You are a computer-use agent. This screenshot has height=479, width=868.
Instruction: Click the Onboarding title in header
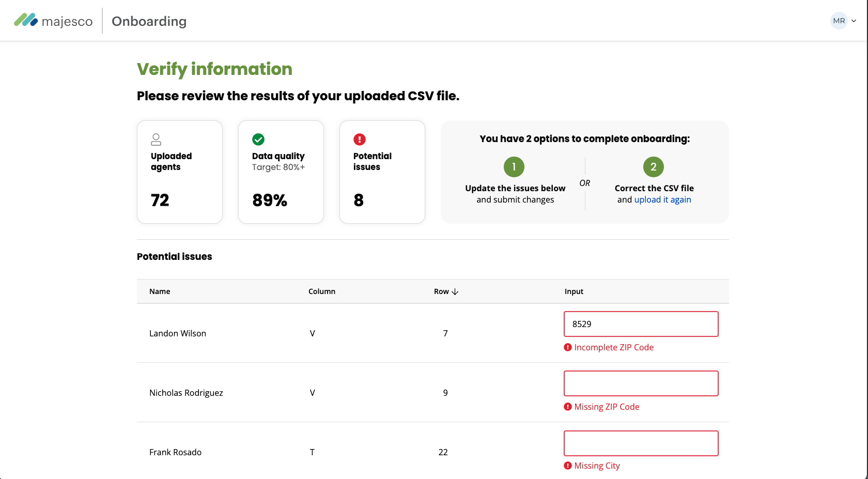149,21
